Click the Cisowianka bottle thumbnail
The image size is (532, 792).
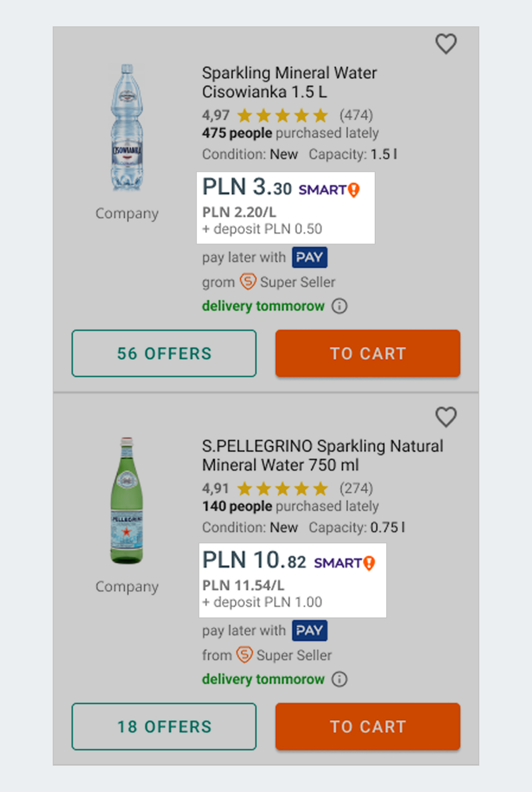127,129
